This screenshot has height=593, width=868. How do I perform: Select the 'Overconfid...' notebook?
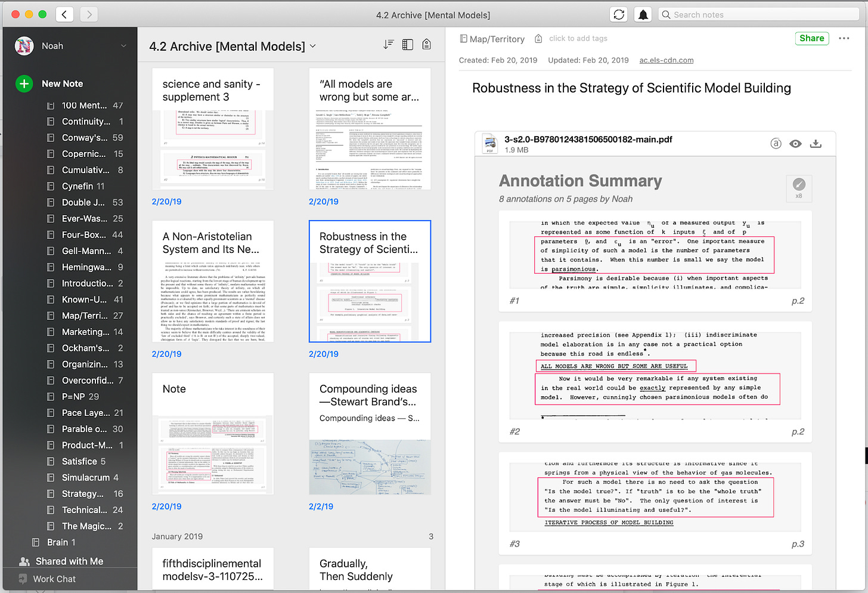point(85,381)
